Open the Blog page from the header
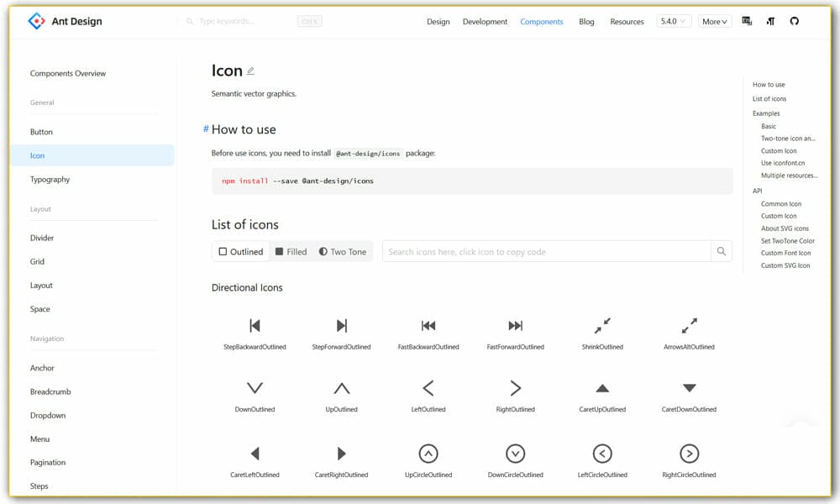Image resolution: width=840 pixels, height=504 pixels. point(586,21)
